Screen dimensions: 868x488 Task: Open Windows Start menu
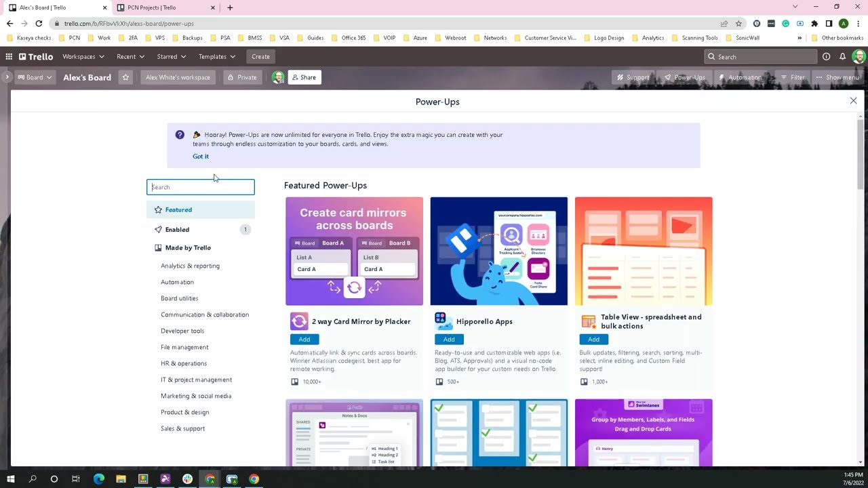click(x=10, y=479)
